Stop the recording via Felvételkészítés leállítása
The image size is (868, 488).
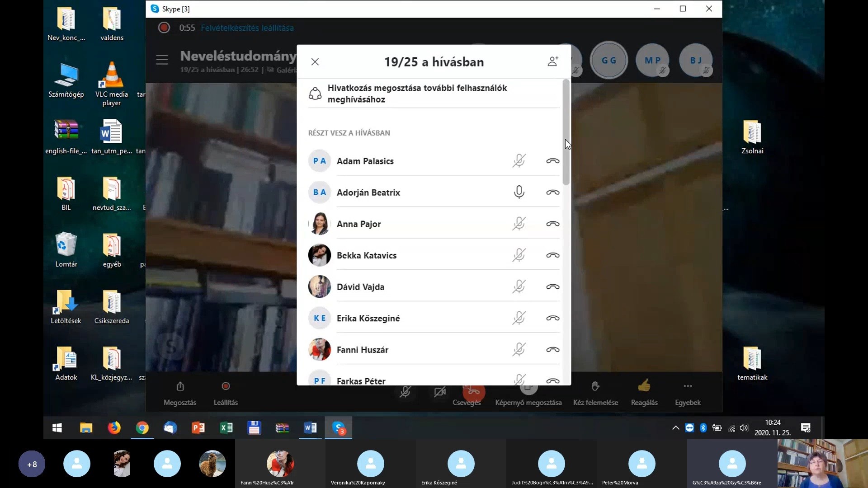point(247,28)
